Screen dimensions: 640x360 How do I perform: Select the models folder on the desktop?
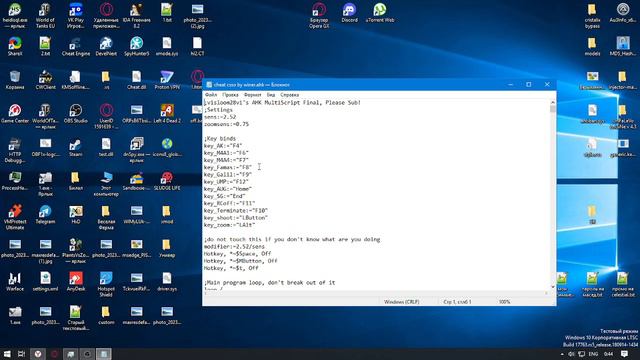click(x=592, y=46)
